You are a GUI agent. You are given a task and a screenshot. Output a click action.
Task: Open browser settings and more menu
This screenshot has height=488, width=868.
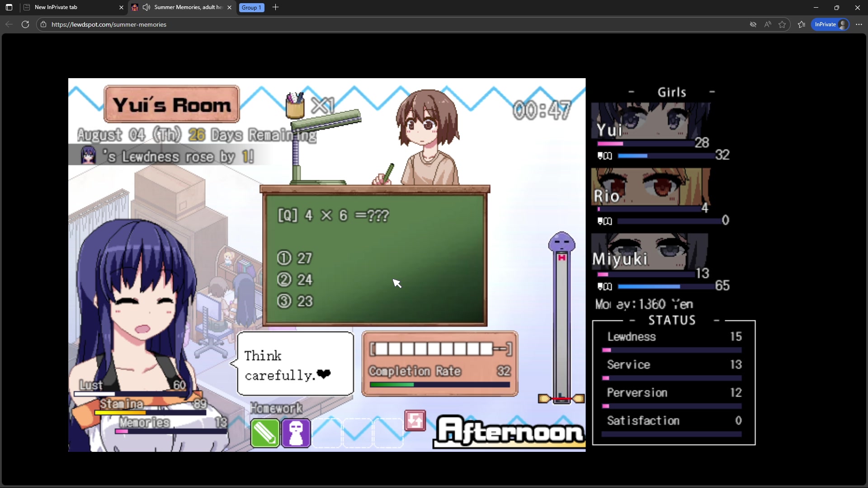pyautogui.click(x=859, y=24)
